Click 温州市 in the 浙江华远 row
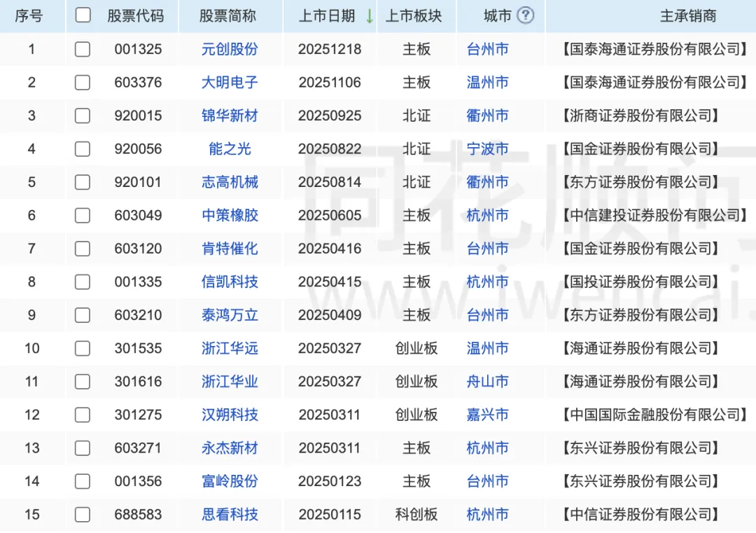Screen dimensions: 756x533 coord(487,348)
